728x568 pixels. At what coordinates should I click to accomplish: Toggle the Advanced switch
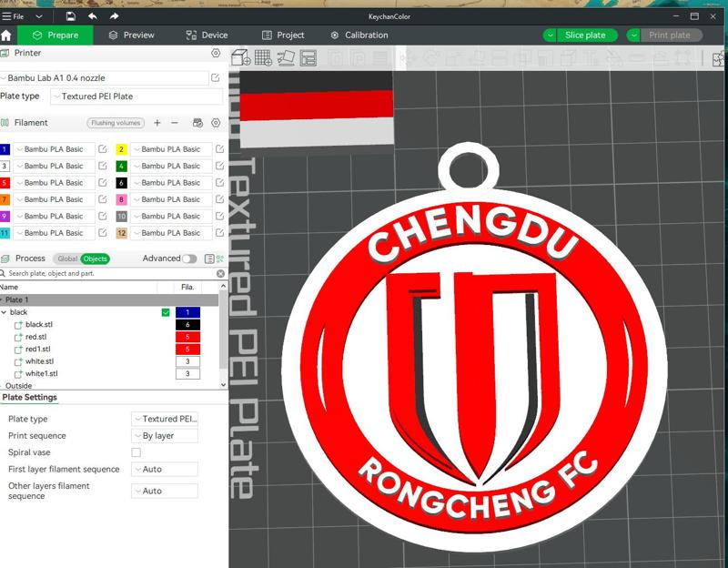[x=189, y=259]
